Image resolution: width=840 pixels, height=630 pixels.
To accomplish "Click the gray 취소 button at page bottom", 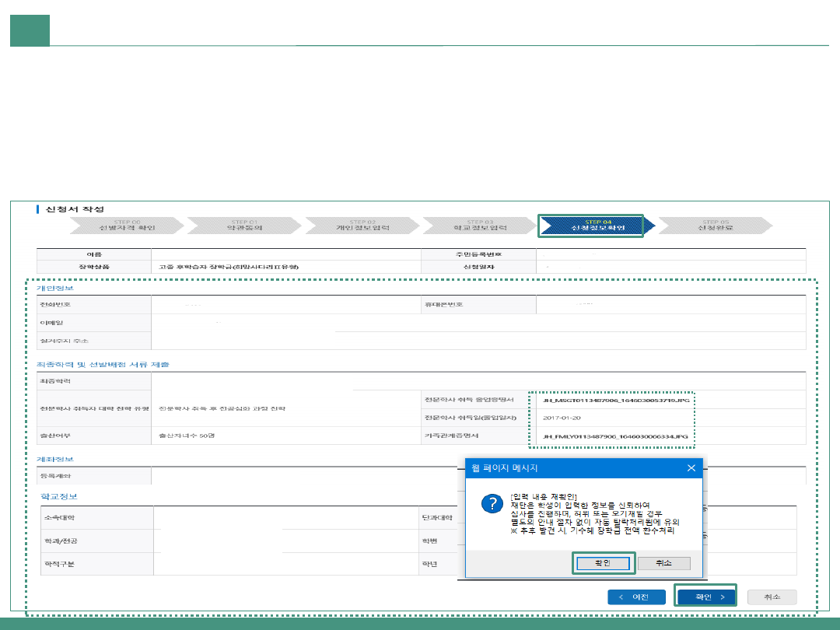I will coord(772,597).
